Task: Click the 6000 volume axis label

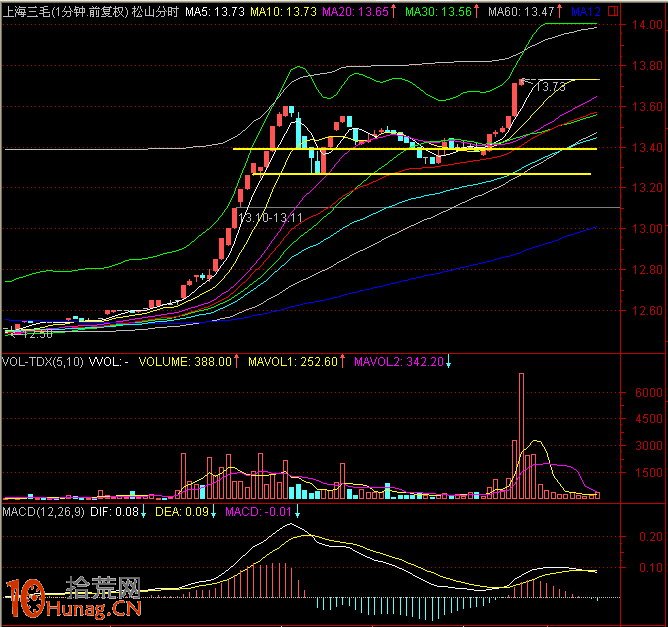Action: (649, 393)
